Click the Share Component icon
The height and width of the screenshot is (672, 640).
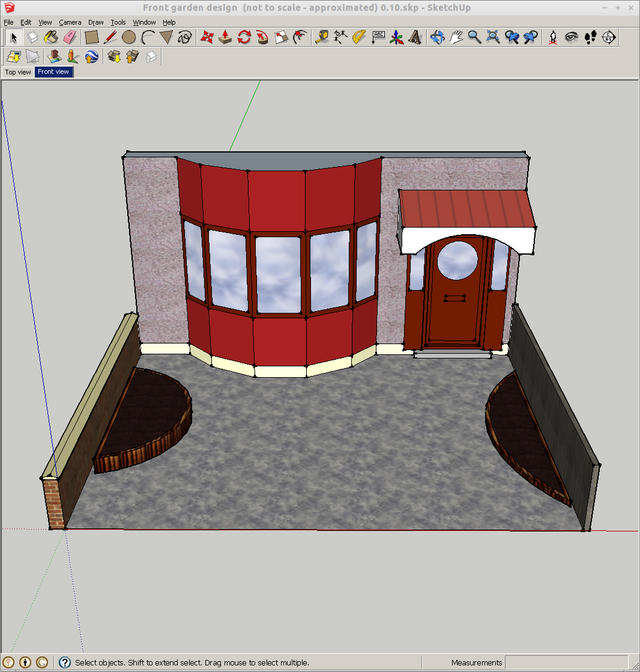pyautogui.click(x=151, y=56)
